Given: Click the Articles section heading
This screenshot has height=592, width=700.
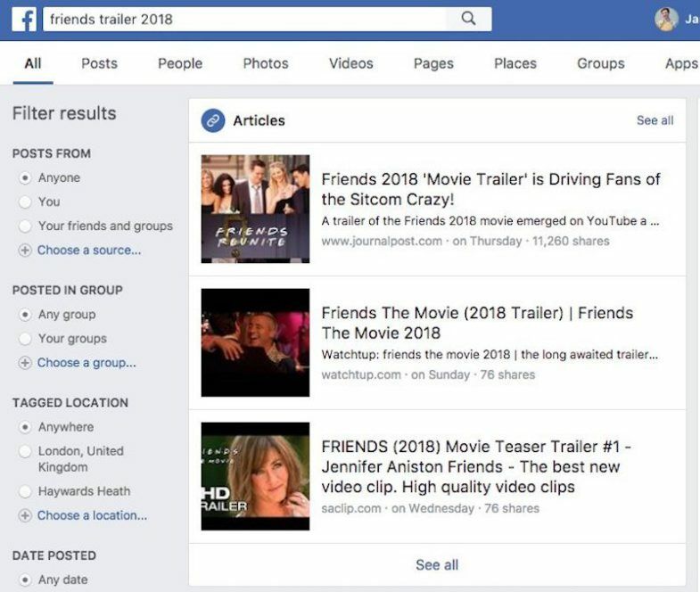Looking at the screenshot, I should point(259,120).
